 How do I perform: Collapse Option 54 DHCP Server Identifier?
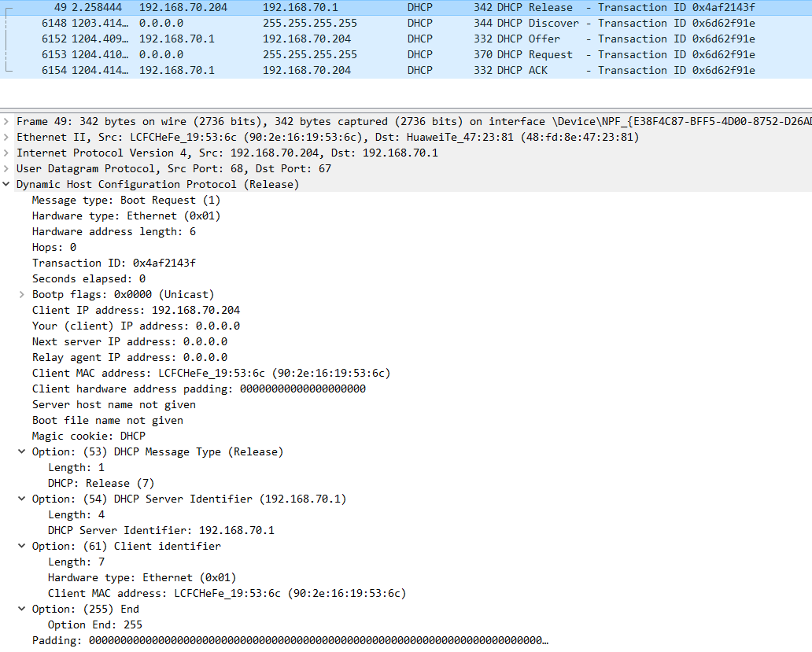(22, 499)
